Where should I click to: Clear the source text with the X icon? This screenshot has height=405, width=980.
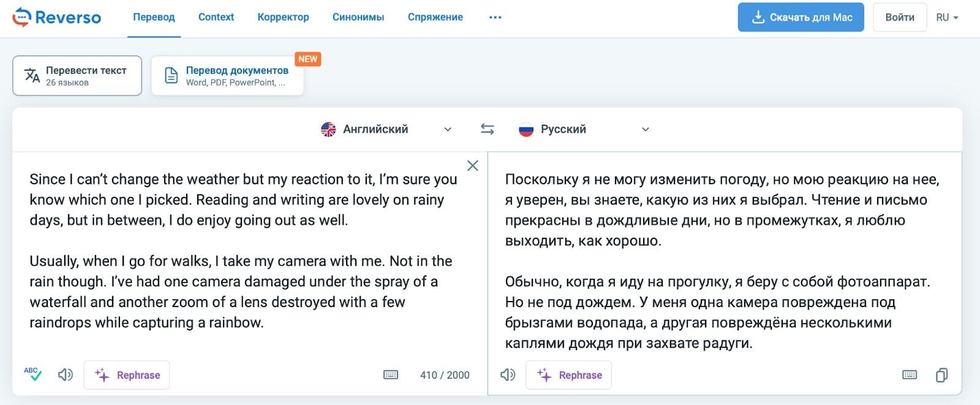[473, 165]
